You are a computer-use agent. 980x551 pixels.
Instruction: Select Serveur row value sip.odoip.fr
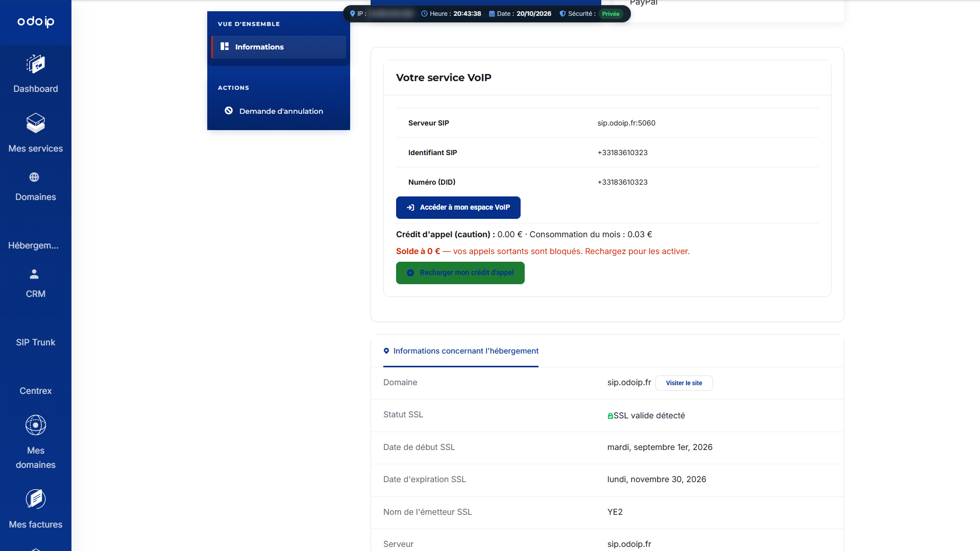[629, 544]
